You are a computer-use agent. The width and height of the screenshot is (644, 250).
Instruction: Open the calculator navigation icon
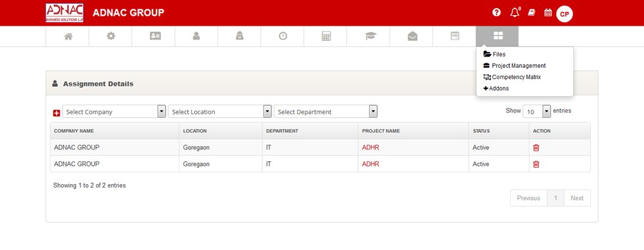[x=326, y=36]
